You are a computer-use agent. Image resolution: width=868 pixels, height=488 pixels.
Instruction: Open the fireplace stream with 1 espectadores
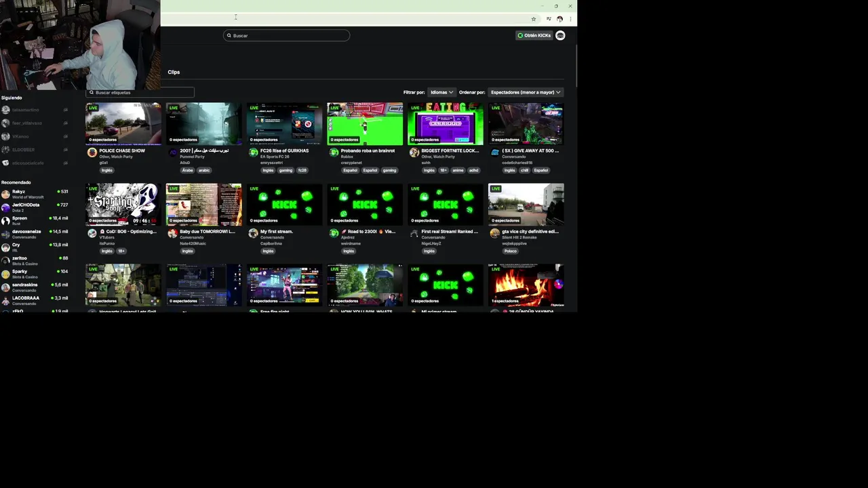pyautogui.click(x=526, y=285)
